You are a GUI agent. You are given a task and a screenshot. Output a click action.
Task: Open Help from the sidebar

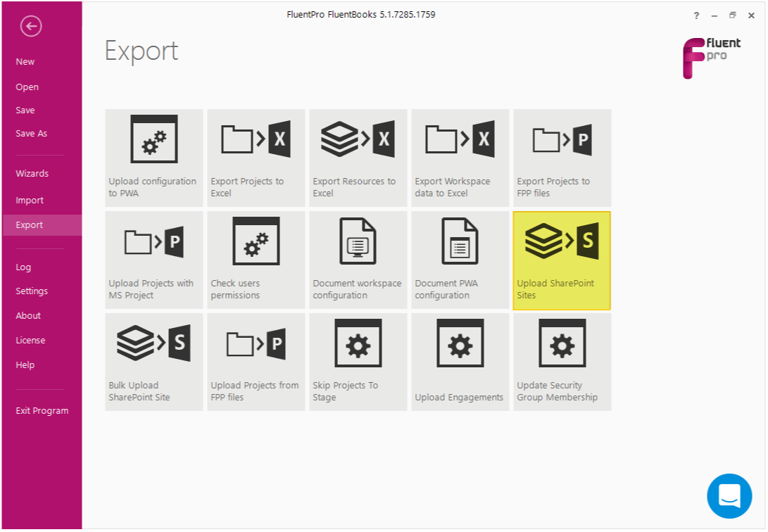(25, 365)
